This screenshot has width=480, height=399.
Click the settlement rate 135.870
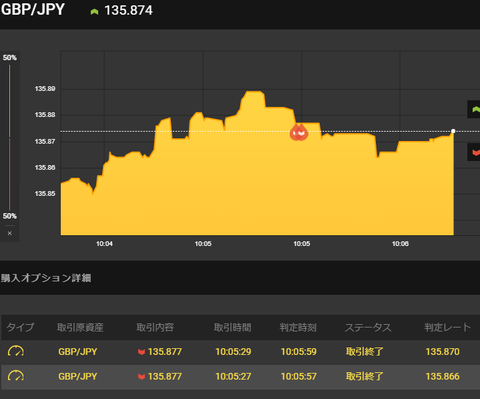[x=443, y=352]
